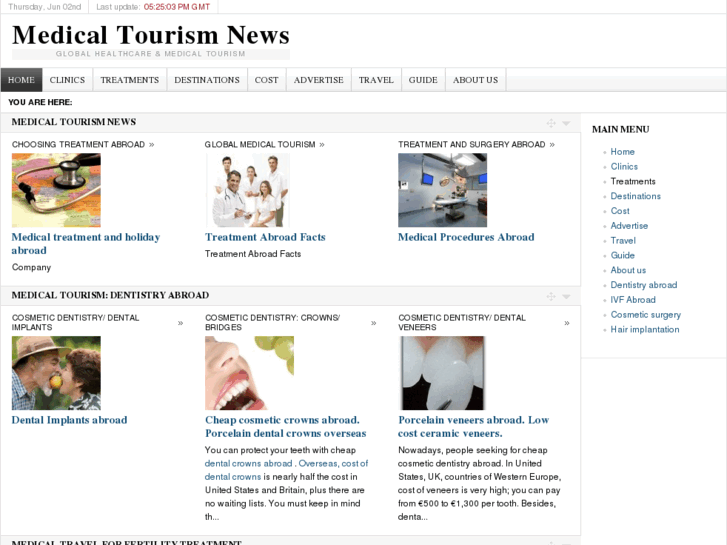The image size is (727, 545).
Task: Select COST in the top navigation
Action: 267,80
